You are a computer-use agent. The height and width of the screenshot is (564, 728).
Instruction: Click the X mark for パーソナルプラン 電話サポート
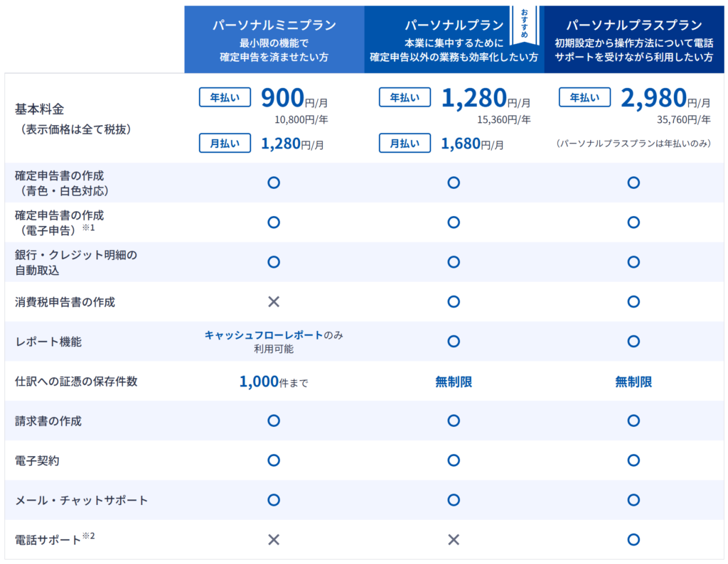[x=454, y=540]
